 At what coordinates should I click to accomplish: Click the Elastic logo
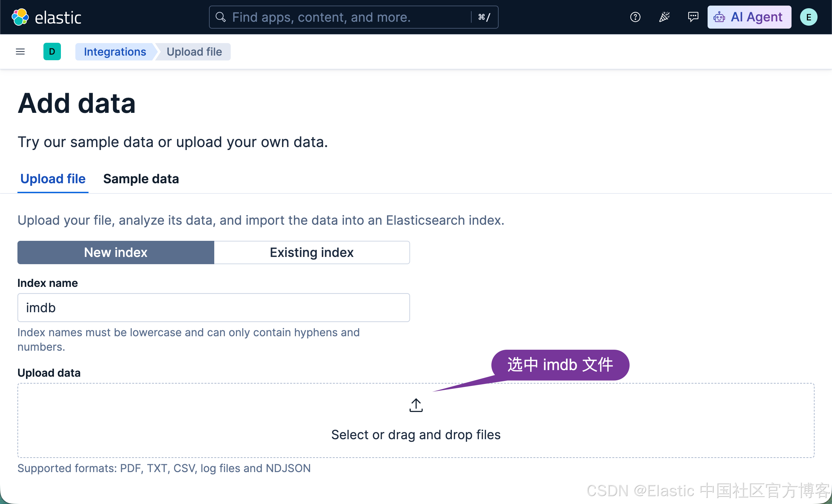[x=20, y=17]
